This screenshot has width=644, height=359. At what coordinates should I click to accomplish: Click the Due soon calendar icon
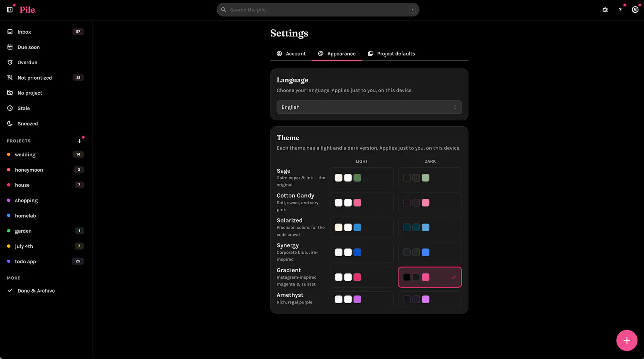pos(10,47)
